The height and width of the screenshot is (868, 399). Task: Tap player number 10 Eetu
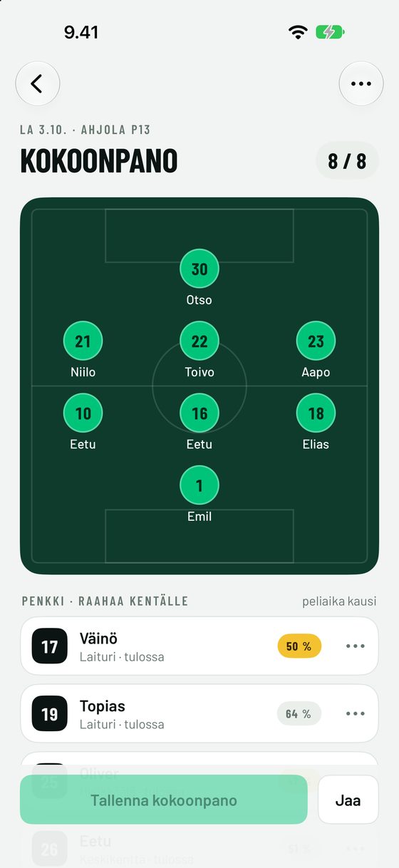(x=83, y=422)
